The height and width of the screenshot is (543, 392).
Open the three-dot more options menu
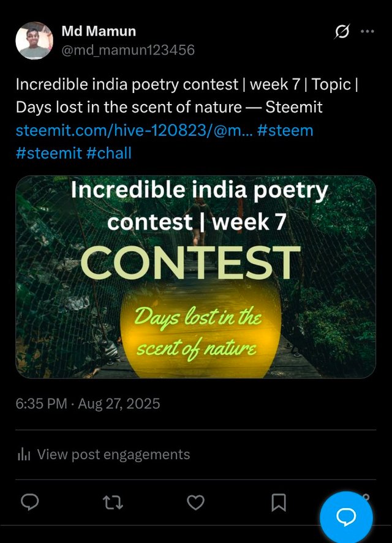367,32
